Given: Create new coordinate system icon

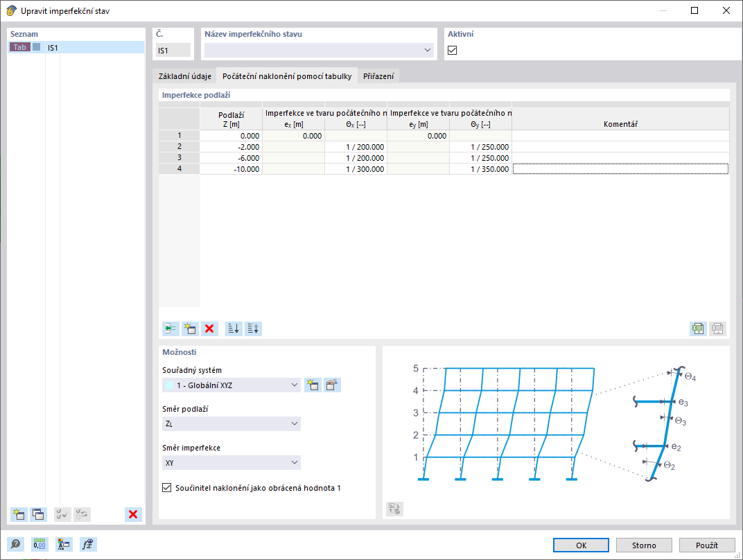Looking at the screenshot, I should click(313, 385).
